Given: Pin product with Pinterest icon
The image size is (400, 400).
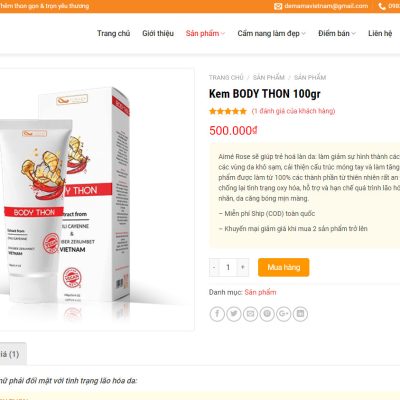Looking at the screenshot, I should tap(267, 314).
